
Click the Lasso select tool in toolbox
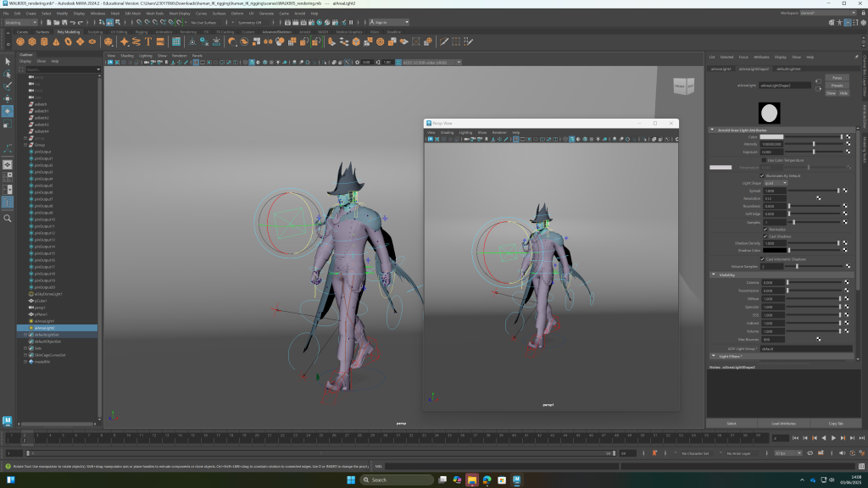click(x=8, y=74)
